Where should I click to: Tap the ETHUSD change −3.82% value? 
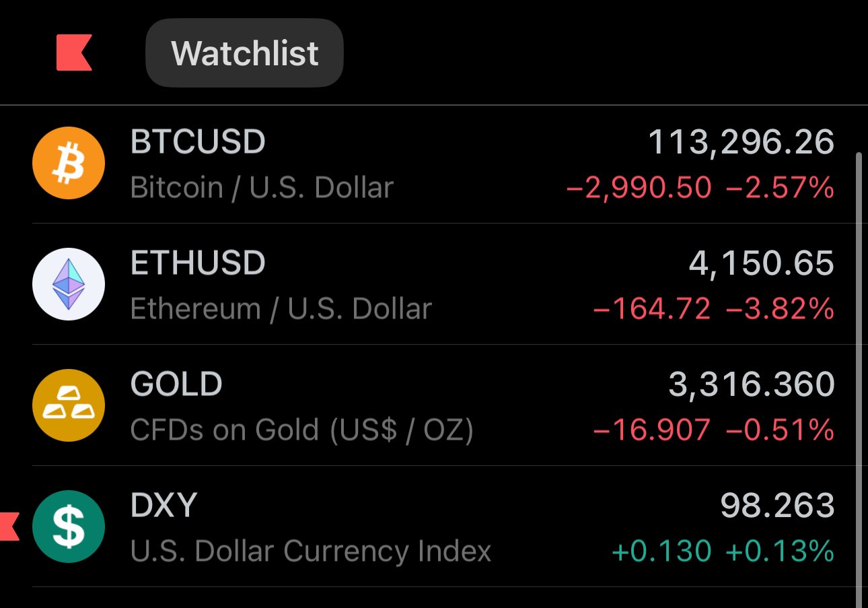781,309
